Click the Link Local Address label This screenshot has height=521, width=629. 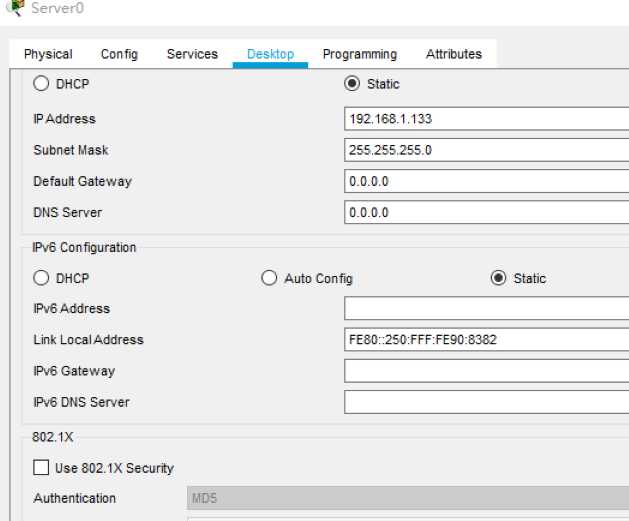89,340
